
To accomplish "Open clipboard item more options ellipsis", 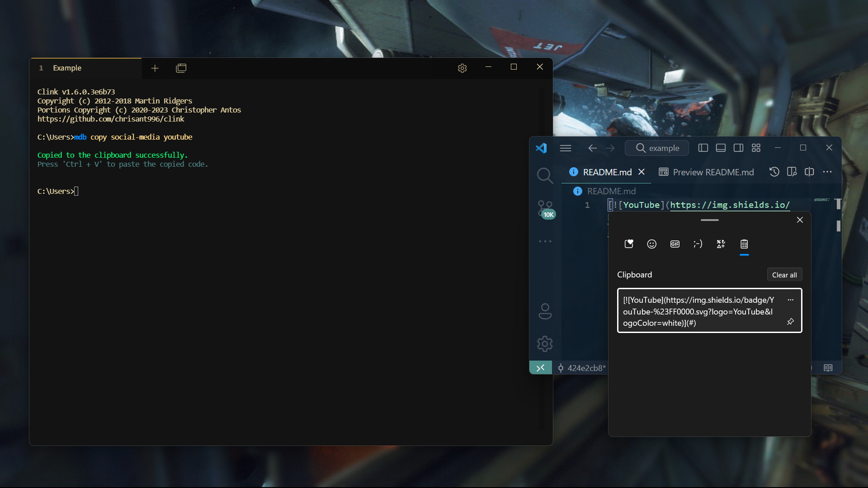I will (x=790, y=300).
